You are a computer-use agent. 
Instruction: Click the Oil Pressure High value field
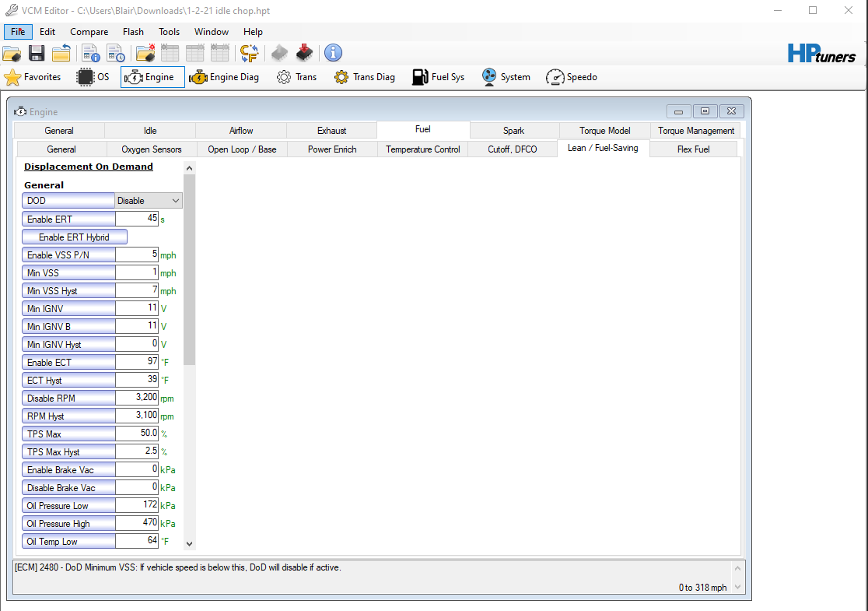pyautogui.click(x=137, y=523)
